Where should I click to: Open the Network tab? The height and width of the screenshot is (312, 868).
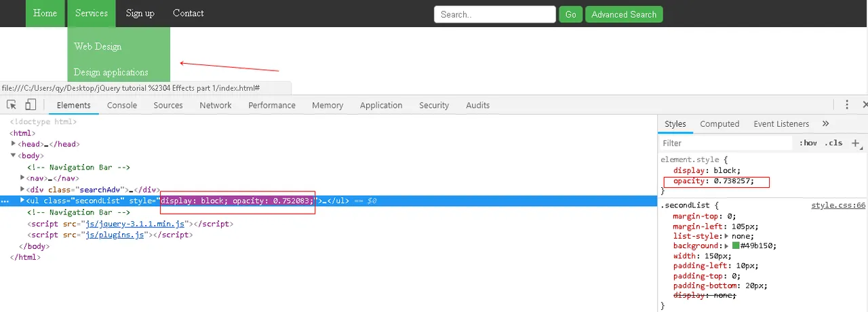pos(216,105)
